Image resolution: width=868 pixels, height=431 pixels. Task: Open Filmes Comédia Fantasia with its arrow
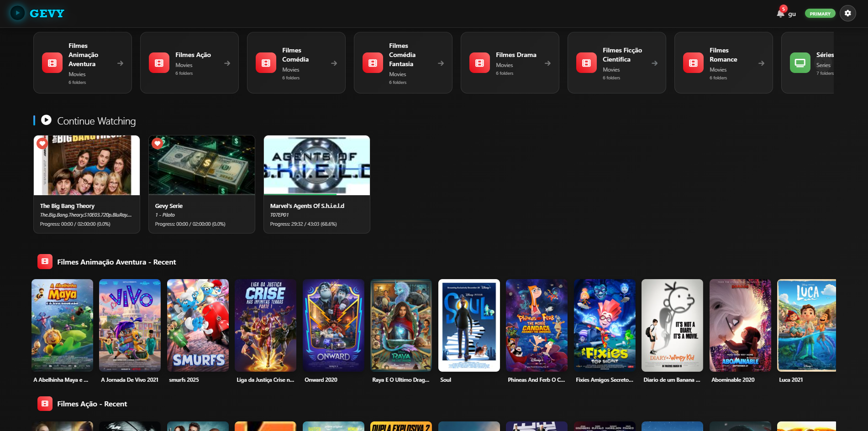pos(441,63)
